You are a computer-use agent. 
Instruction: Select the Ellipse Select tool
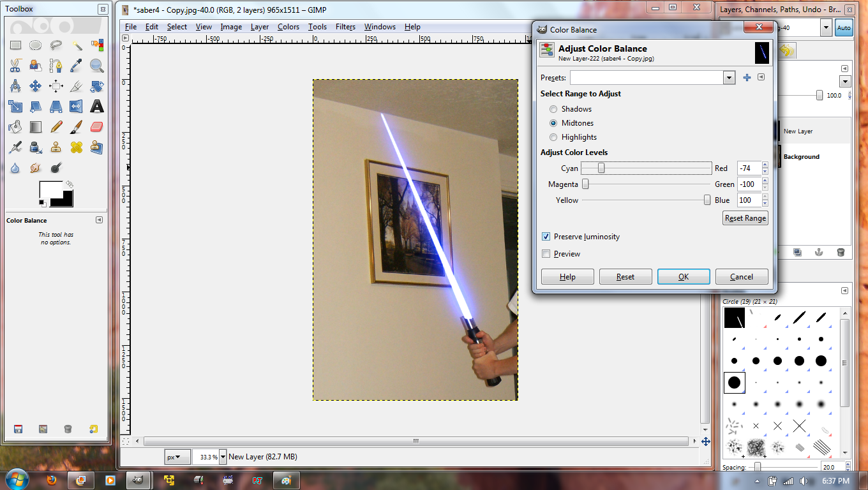(36, 45)
